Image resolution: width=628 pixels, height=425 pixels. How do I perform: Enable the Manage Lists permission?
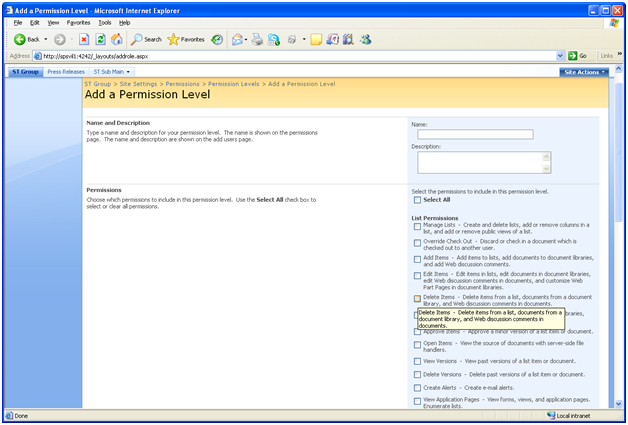pyautogui.click(x=417, y=227)
